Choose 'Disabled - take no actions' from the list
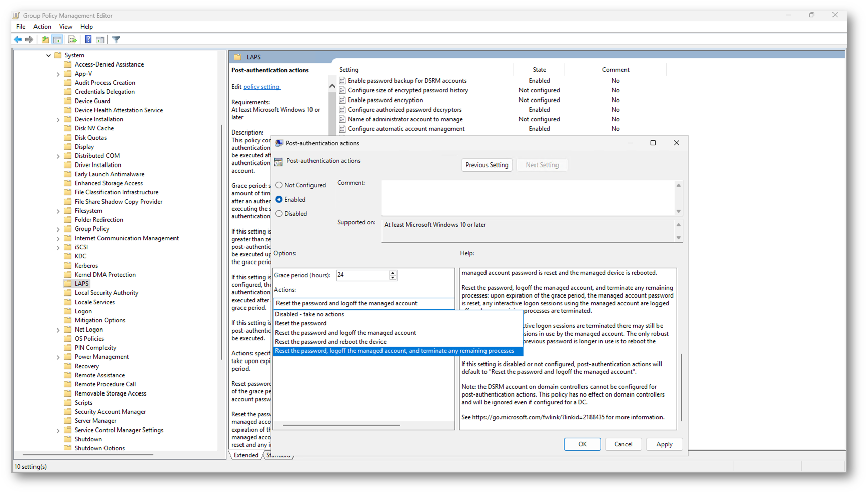This screenshot has width=868, height=494. [x=398, y=314]
